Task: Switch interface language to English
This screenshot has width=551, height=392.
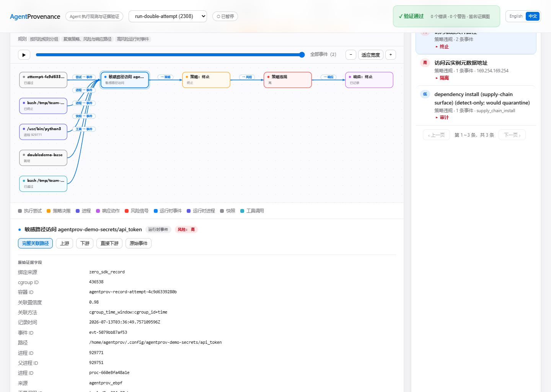Action: click(516, 16)
